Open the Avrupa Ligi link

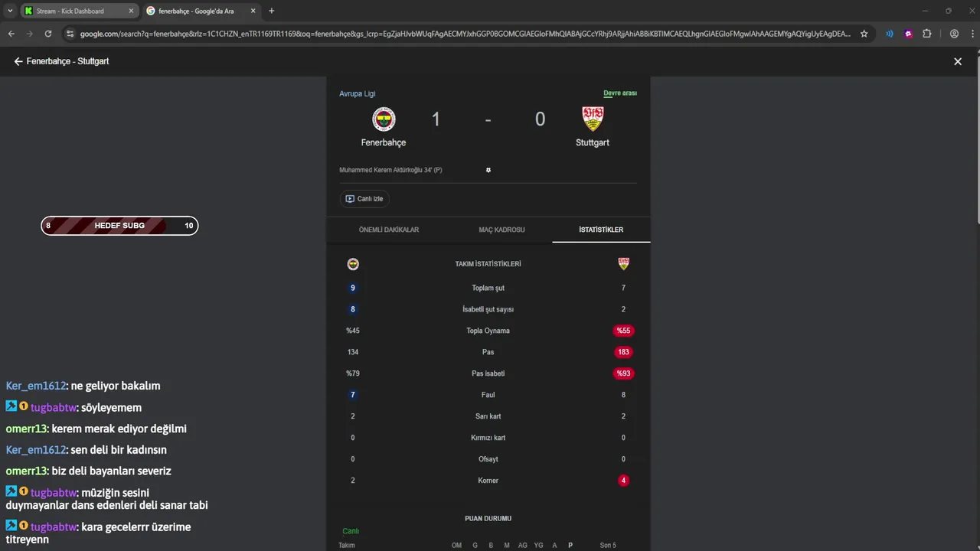[x=358, y=93]
